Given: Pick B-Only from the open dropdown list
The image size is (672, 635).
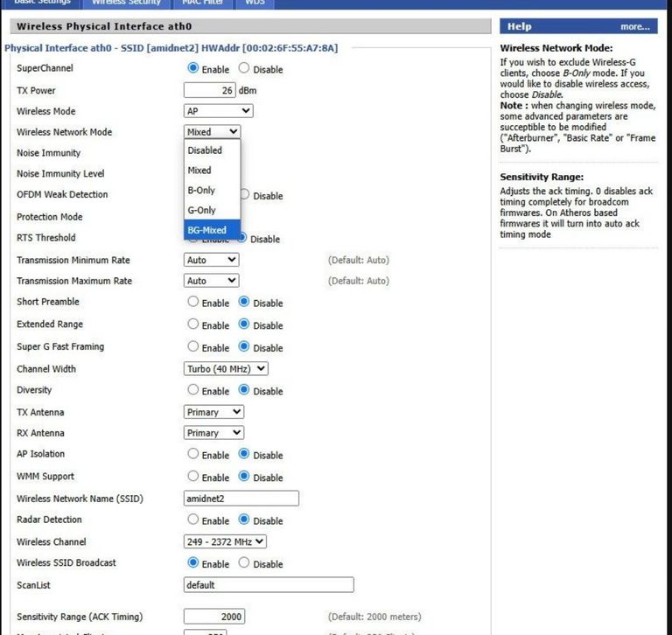Looking at the screenshot, I should (201, 190).
